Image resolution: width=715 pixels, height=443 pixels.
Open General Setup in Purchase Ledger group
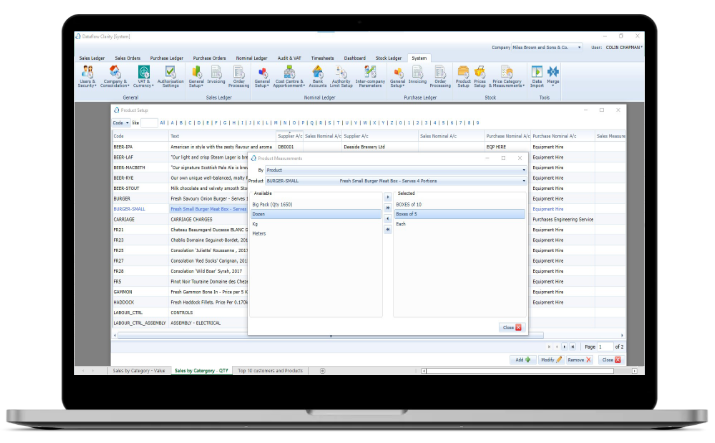(x=397, y=76)
